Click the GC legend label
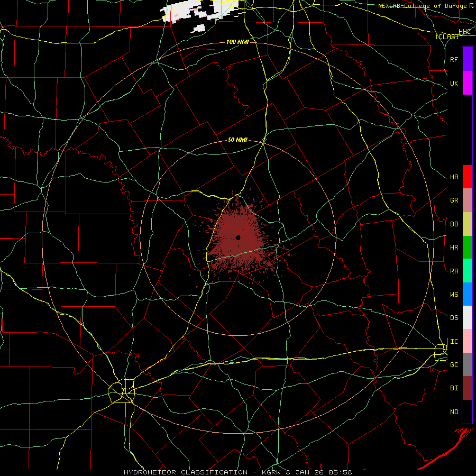476x476 pixels. (454, 365)
